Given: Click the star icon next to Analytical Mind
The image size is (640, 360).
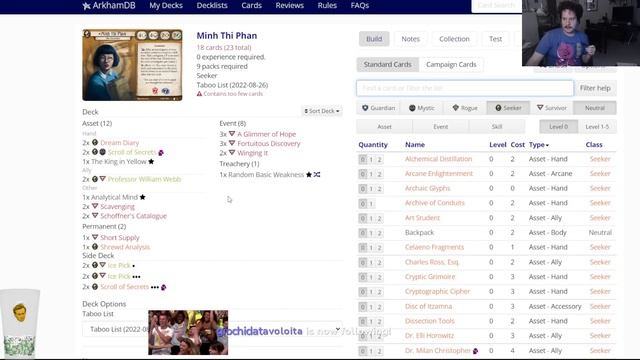Looking at the screenshot, I should coord(142,197).
